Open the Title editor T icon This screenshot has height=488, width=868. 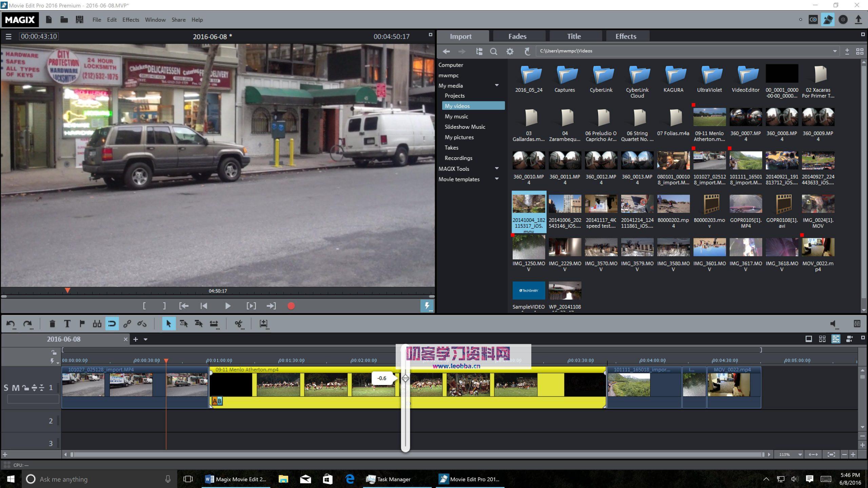[67, 324]
